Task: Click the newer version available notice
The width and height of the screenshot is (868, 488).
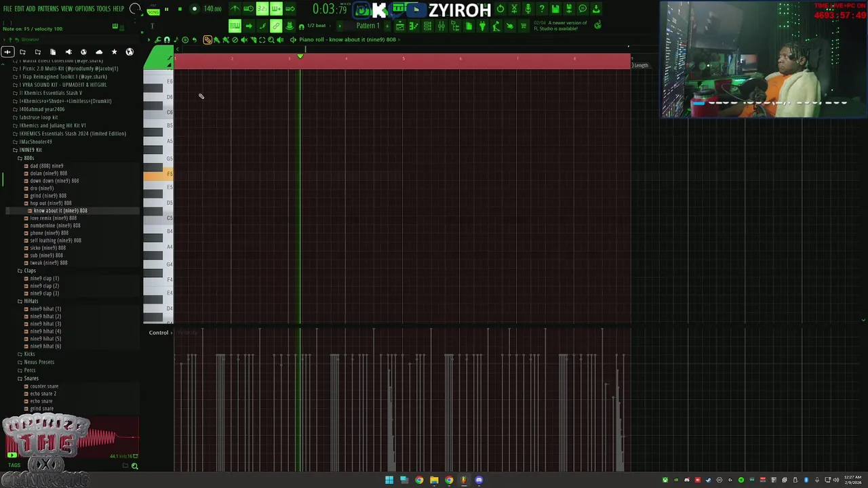Action: (560, 26)
